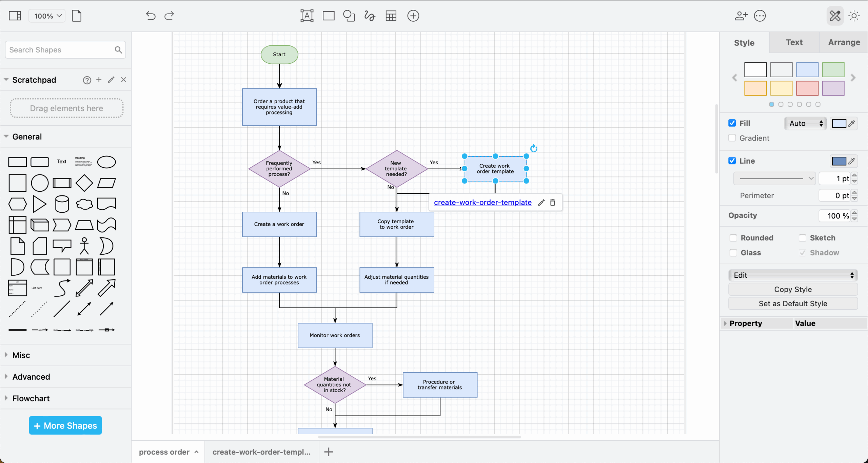This screenshot has width=868, height=463.
Task: Select the Freehand drawing tool
Action: tap(369, 16)
